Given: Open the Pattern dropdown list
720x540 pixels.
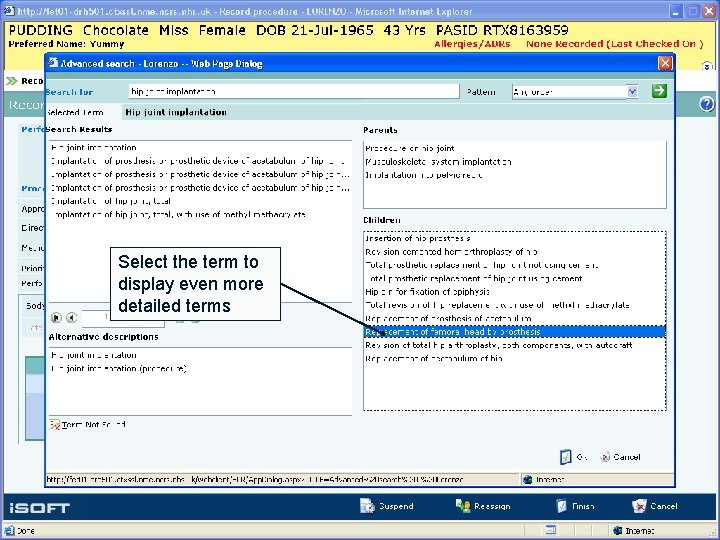Looking at the screenshot, I should [632, 91].
